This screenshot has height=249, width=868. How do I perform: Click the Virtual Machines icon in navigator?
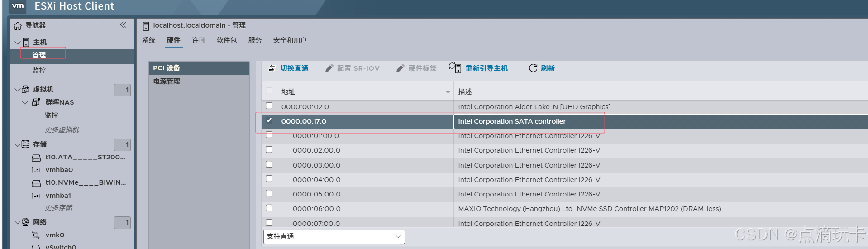tap(26, 89)
